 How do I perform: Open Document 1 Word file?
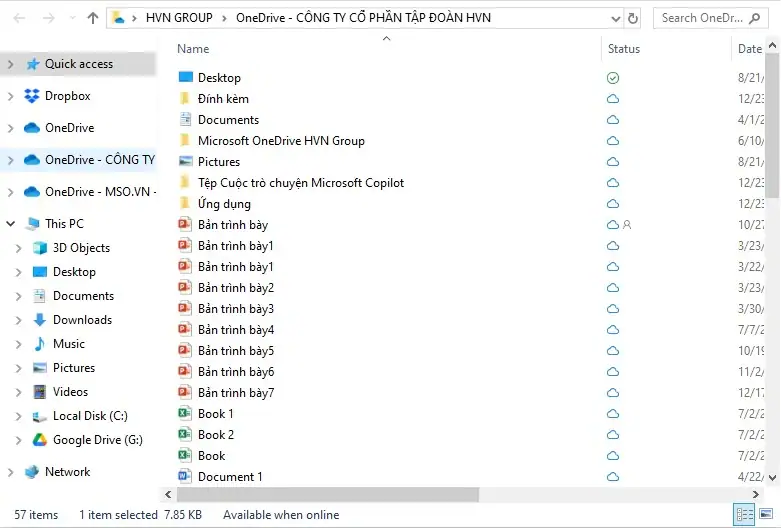(229, 477)
